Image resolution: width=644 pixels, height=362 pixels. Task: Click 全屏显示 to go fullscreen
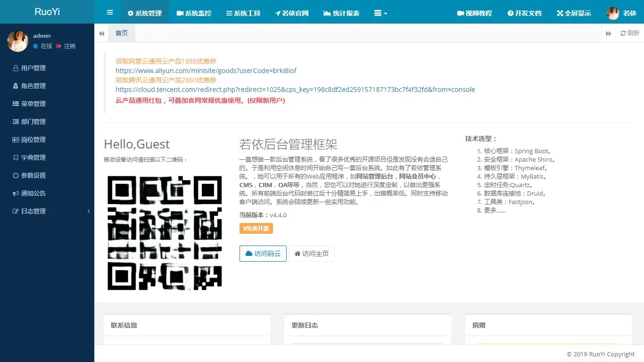(574, 13)
